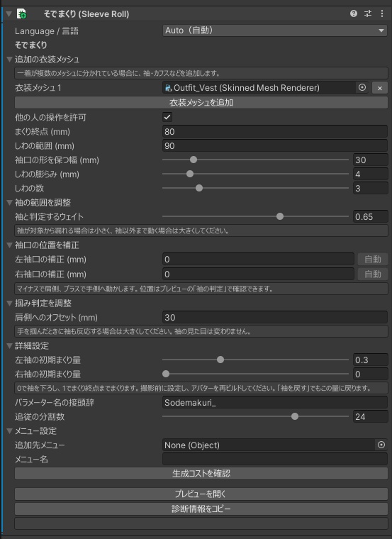392x539 pixels.
Task: Adjust the 袖口の形を保つ幅 slider handle
Action: 194,160
